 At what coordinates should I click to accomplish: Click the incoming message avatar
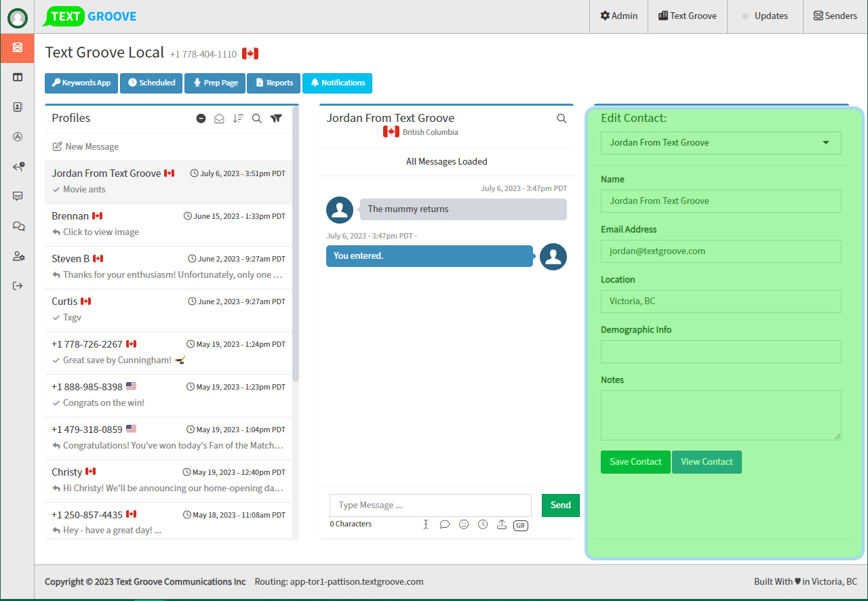[x=340, y=210]
